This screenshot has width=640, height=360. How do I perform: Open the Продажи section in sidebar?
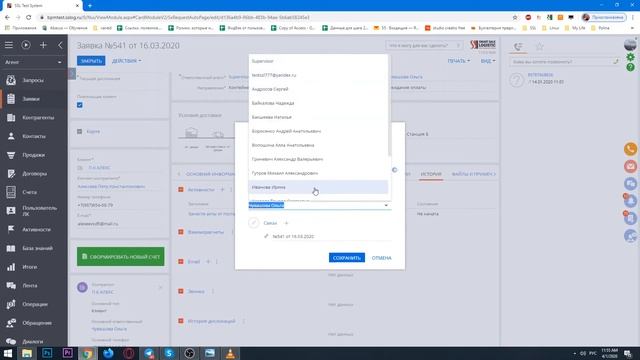(33, 155)
